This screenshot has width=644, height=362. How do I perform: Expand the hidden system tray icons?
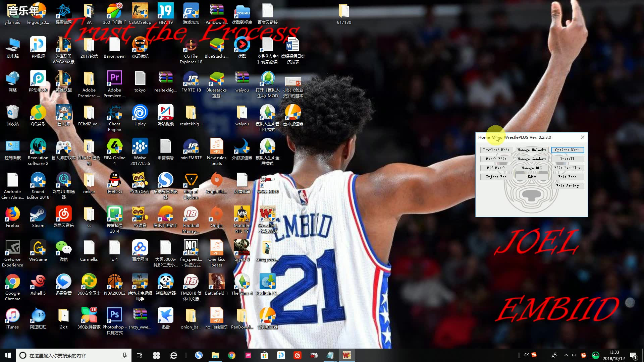[566, 355]
